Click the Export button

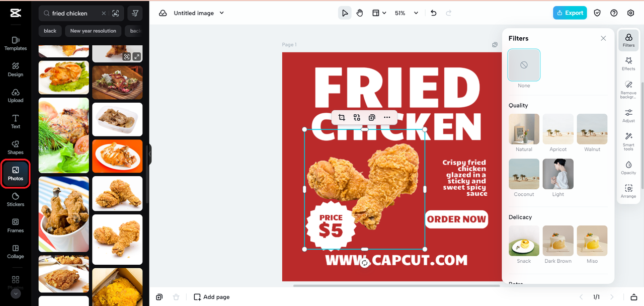[570, 13]
